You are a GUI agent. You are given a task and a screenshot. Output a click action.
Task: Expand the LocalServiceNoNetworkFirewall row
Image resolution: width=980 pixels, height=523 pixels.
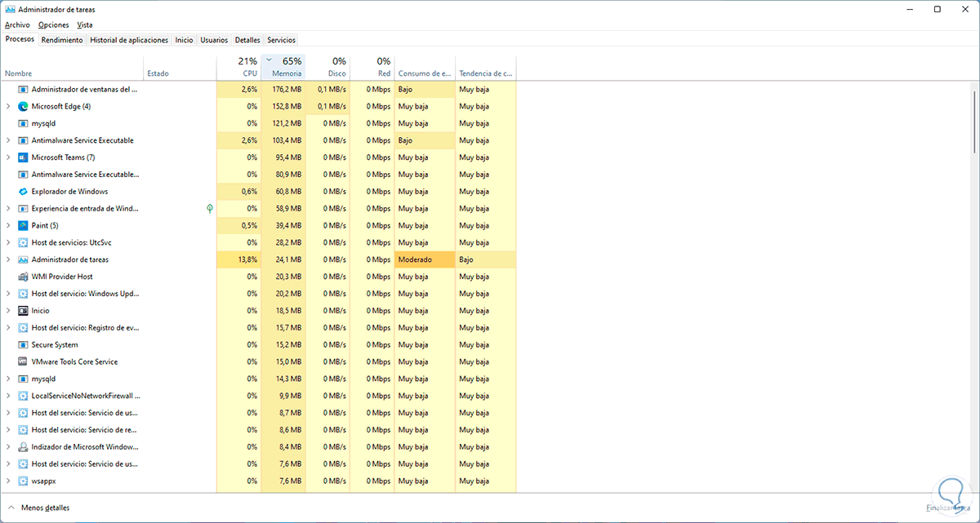click(x=8, y=396)
